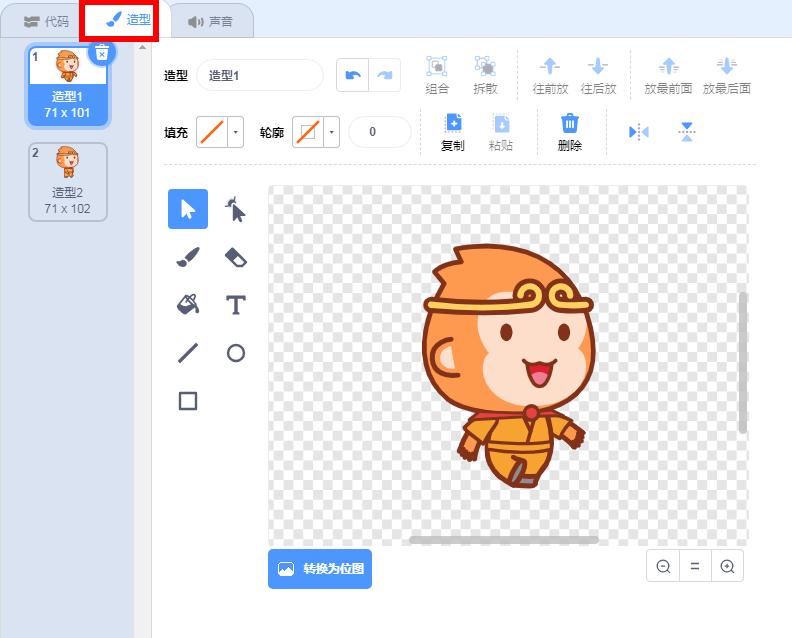Select the Text tool

235,305
